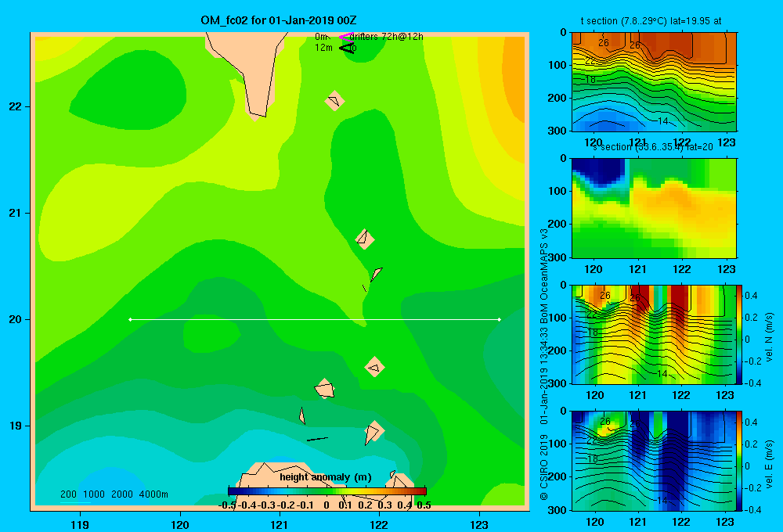Click the vel. N color scale bar
The width and height of the screenshot is (783, 532).
tap(739, 334)
